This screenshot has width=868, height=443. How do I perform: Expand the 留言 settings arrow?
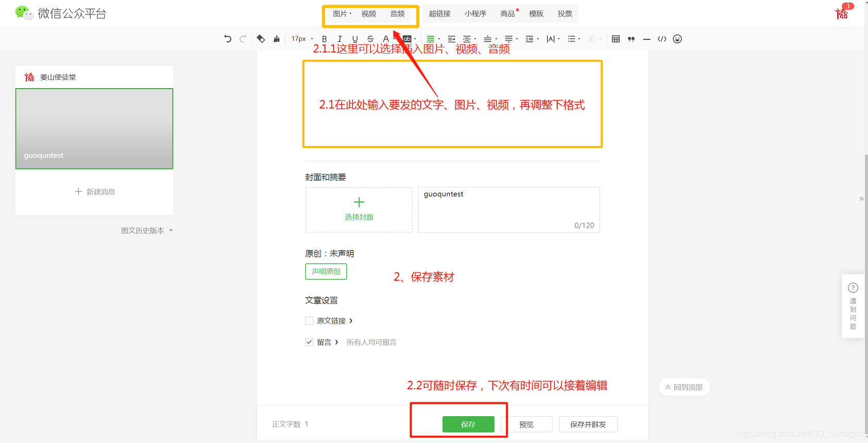click(x=337, y=342)
